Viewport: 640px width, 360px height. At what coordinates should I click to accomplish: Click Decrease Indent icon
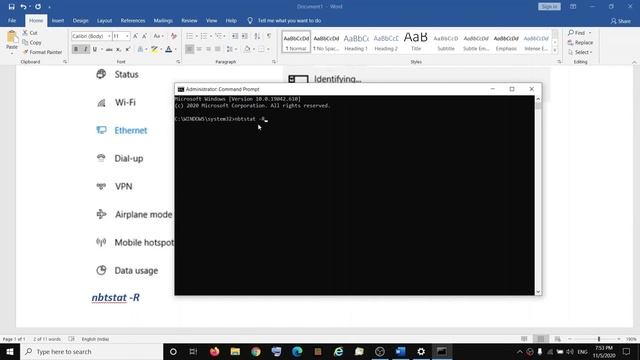[235, 36]
